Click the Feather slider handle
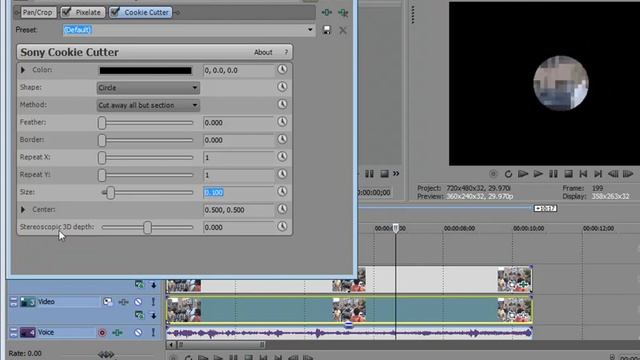The image size is (640, 360). point(102,122)
